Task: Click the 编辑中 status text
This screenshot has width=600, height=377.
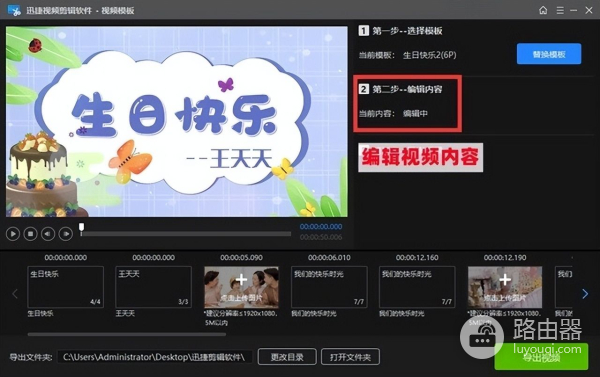Action: 415,113
